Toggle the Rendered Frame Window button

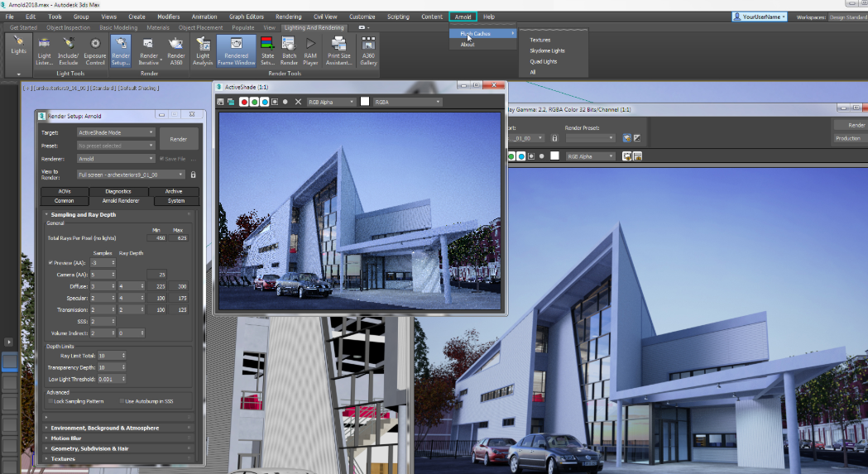coord(237,51)
